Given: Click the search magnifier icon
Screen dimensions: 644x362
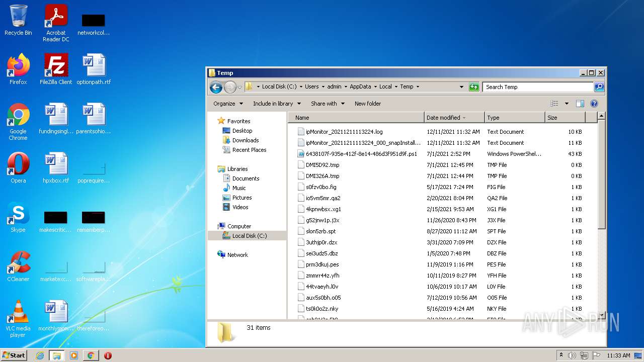Looking at the screenshot, I should point(599,87).
